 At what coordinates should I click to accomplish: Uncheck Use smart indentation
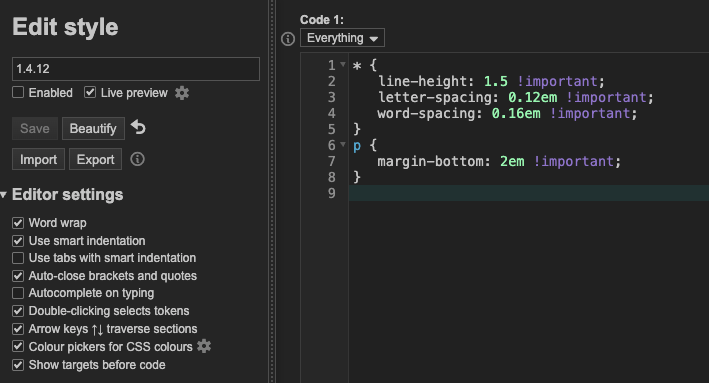tap(18, 241)
